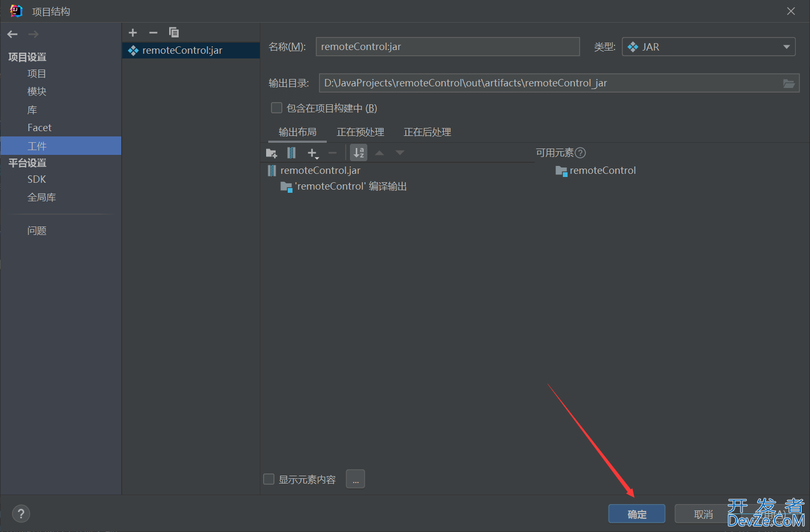Create directory in output layout toolbar
The height and width of the screenshot is (532, 810).
[x=271, y=153]
